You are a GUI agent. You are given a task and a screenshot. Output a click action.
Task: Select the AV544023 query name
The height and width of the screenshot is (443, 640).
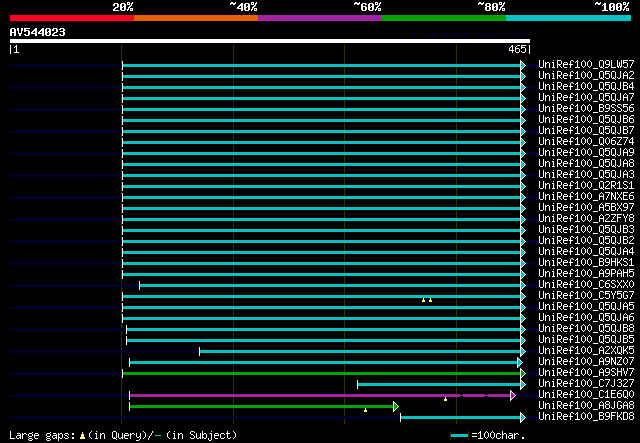point(38,32)
